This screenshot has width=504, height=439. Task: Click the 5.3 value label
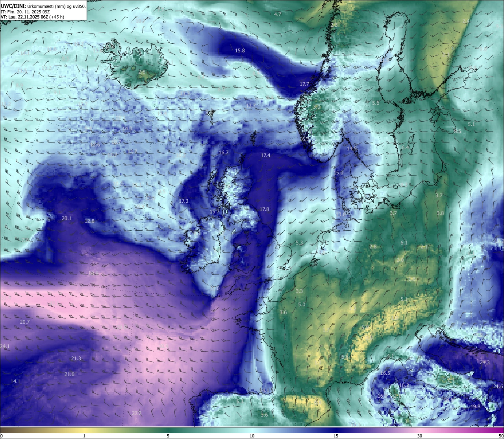pos(299,243)
